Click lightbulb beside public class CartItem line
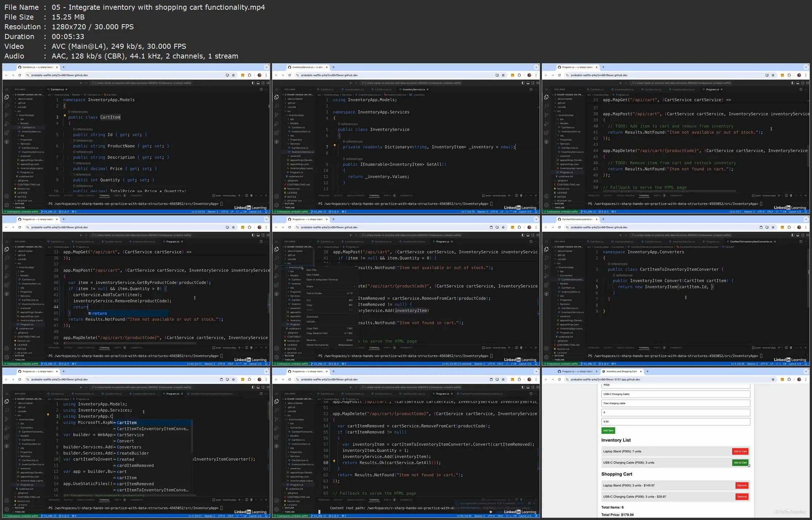 click(65, 116)
